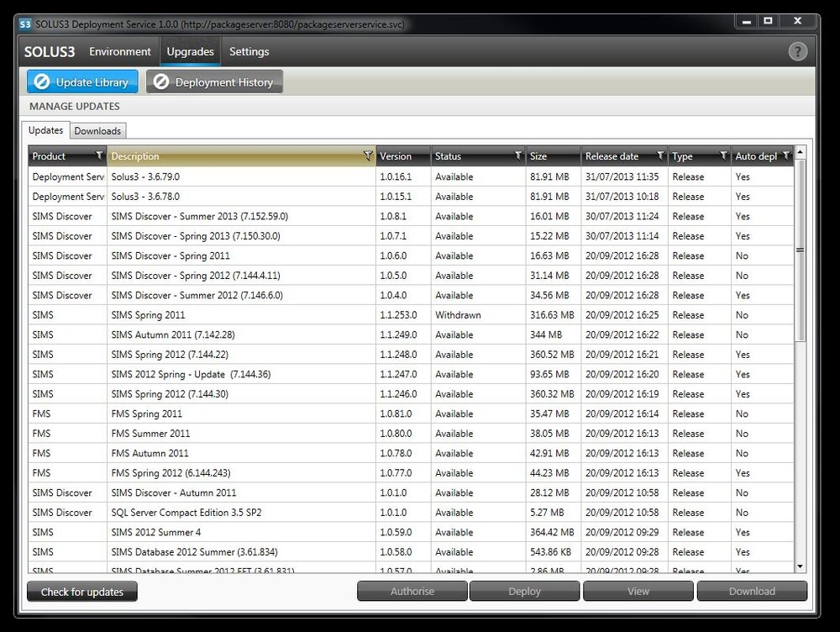The height and width of the screenshot is (632, 840).
Task: Click the filter icon on Status column
Action: click(518, 155)
